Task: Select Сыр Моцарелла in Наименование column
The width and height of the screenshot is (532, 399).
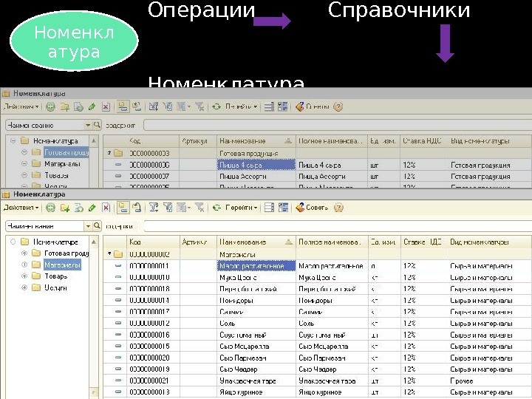Action: click(x=245, y=347)
